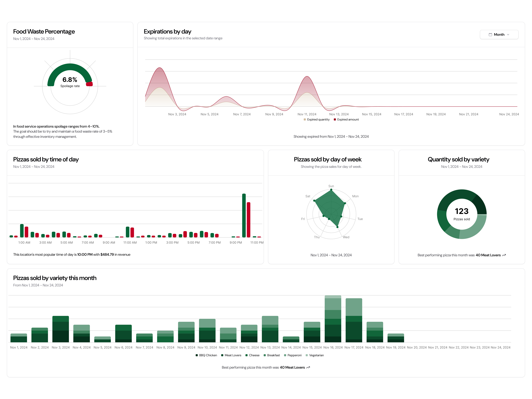Click the BBQ Chicken legend square
The width and height of the screenshot is (532, 399).
pos(197,355)
